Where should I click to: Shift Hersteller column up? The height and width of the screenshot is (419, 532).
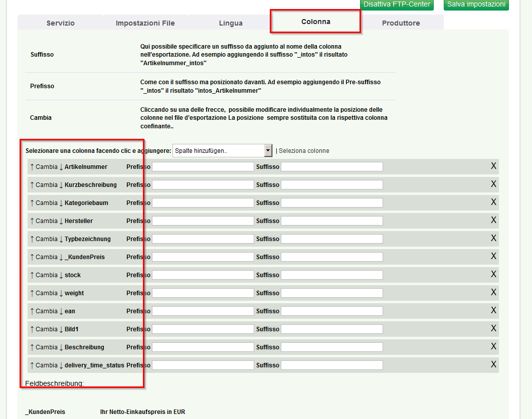click(32, 221)
